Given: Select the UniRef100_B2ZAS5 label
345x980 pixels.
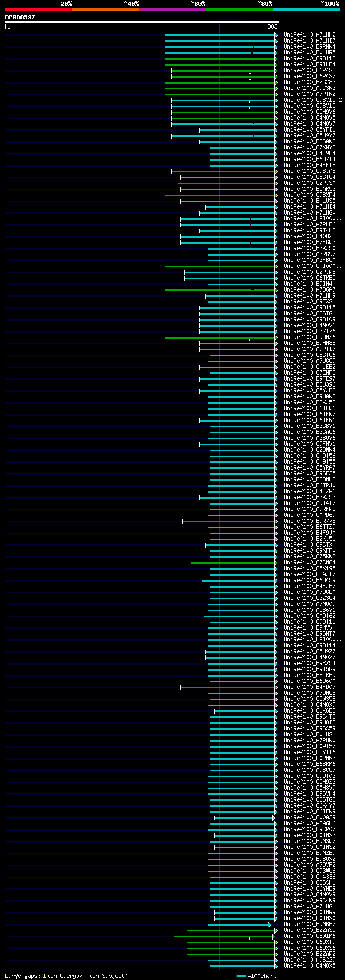Looking at the screenshot, I should pos(309,930).
